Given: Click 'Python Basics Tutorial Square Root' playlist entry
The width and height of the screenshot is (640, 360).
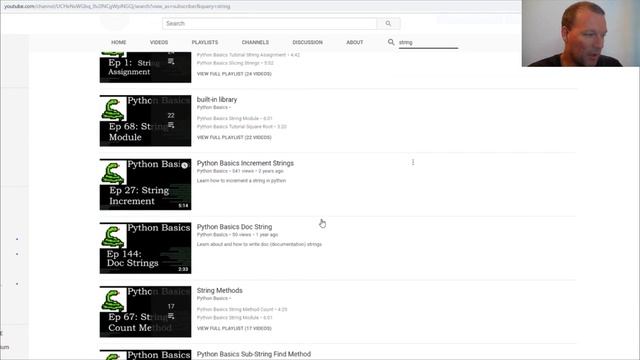Looking at the screenshot, I should pyautogui.click(x=242, y=127).
